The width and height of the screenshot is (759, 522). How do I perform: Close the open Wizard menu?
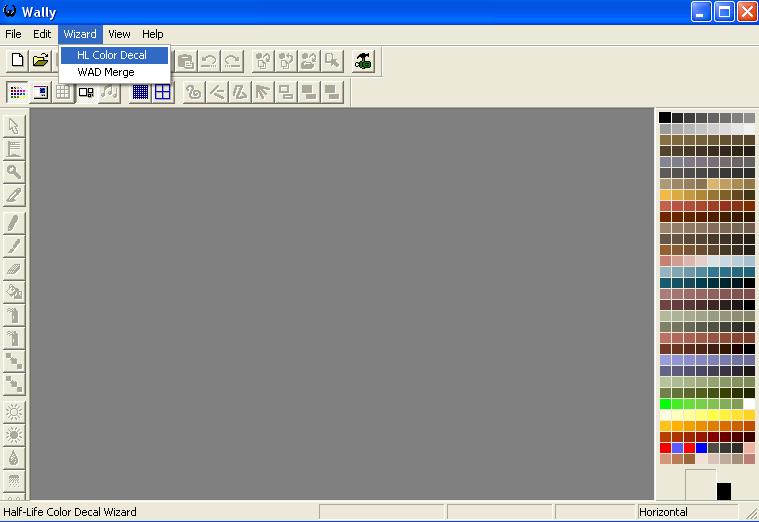(x=80, y=34)
